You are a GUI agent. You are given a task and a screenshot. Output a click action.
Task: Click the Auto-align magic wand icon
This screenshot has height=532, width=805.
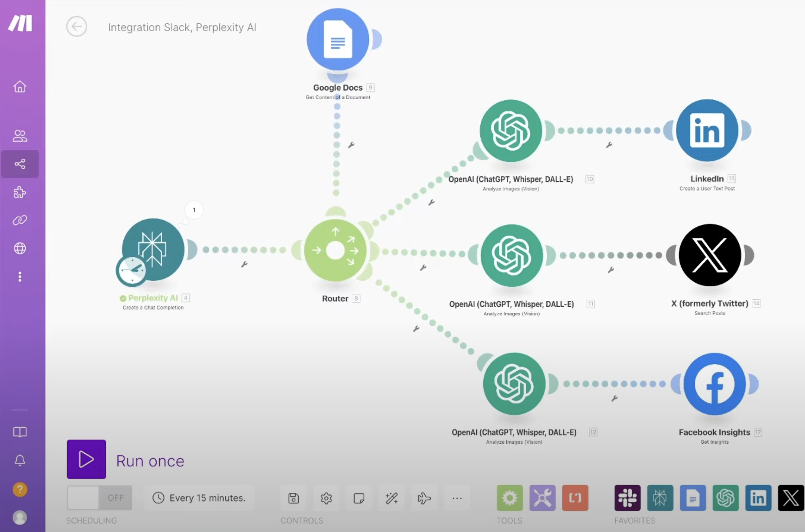[391, 498]
